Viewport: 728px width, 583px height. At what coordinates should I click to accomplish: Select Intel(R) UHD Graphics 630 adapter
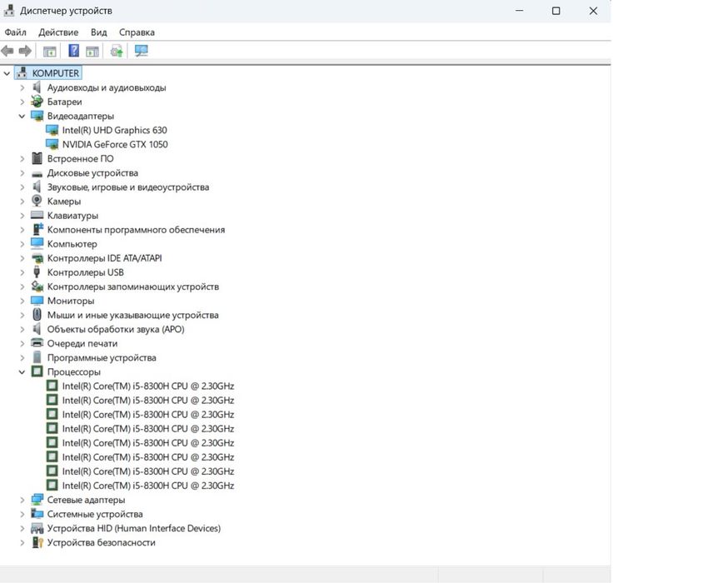pos(115,130)
